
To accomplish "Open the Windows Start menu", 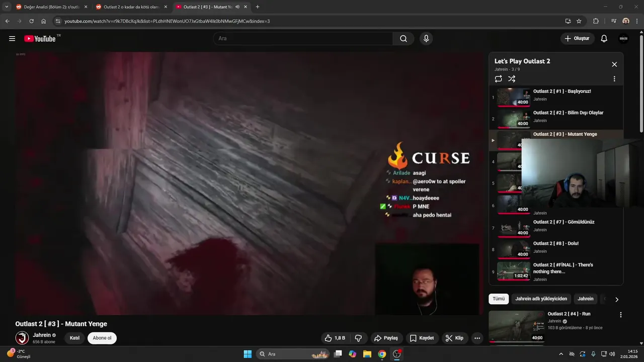I will point(248,354).
